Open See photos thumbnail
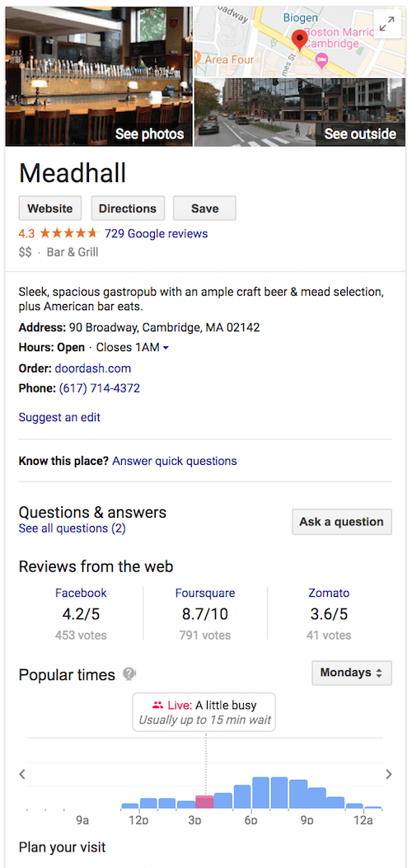 (x=99, y=77)
